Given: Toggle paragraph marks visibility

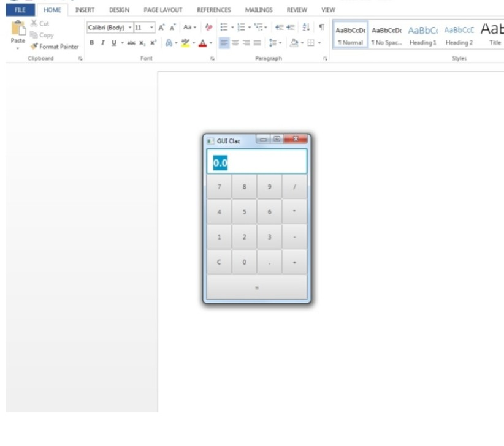Looking at the screenshot, I should click(x=322, y=28).
